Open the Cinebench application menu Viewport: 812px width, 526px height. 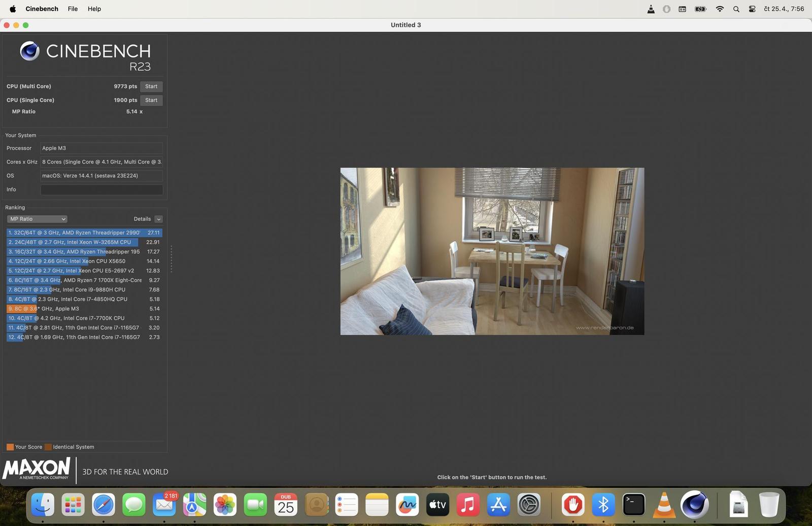point(42,9)
